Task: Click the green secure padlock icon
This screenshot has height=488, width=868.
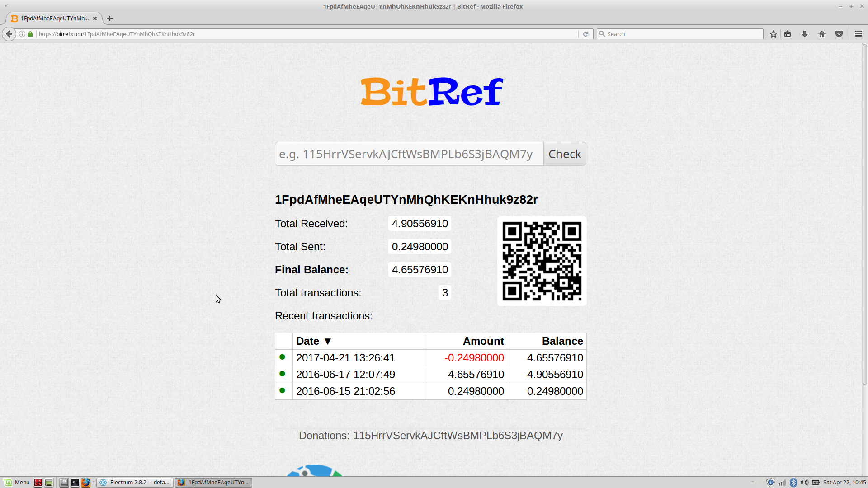Action: click(30, 34)
